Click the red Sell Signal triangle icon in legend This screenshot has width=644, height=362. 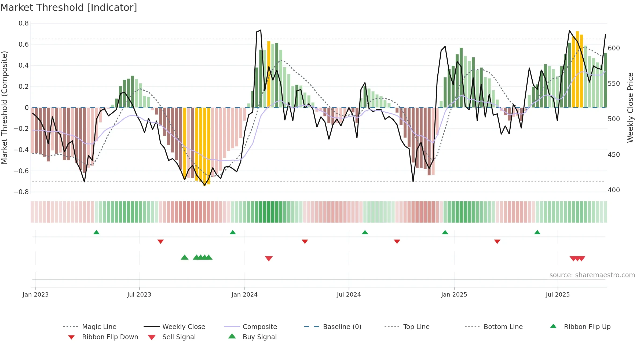[152, 337]
